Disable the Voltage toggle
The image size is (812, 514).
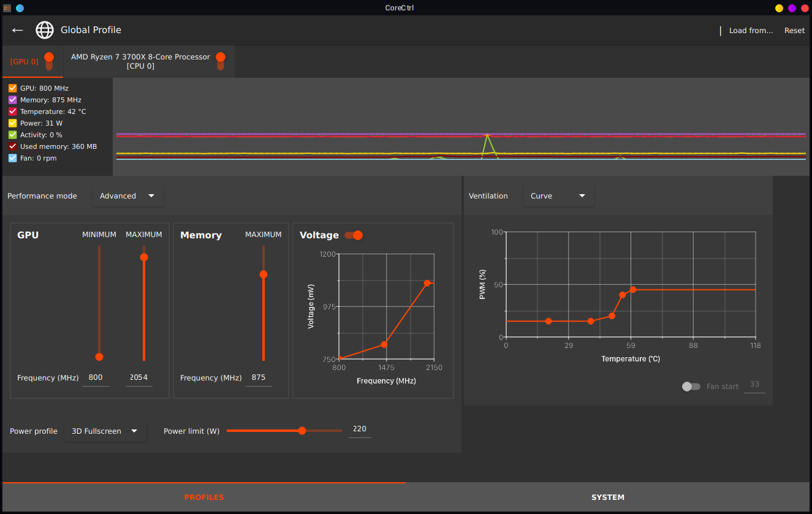353,235
